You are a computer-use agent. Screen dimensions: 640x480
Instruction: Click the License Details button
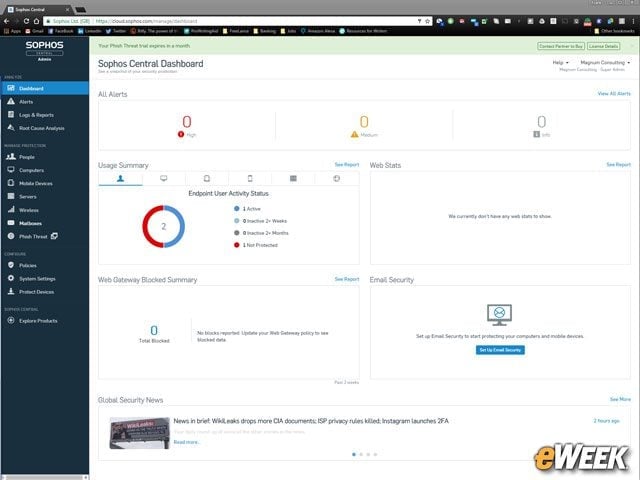point(603,46)
